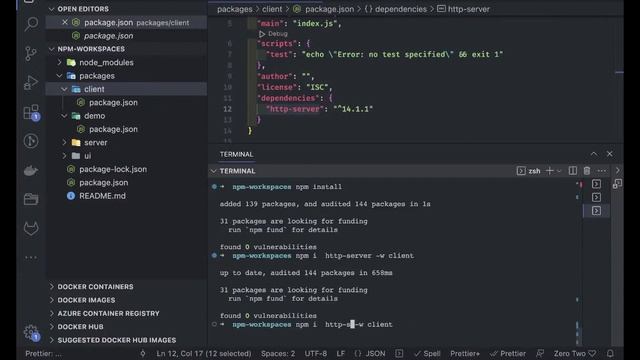
Task: Select the second terminal instance in list
Action: [596, 198]
